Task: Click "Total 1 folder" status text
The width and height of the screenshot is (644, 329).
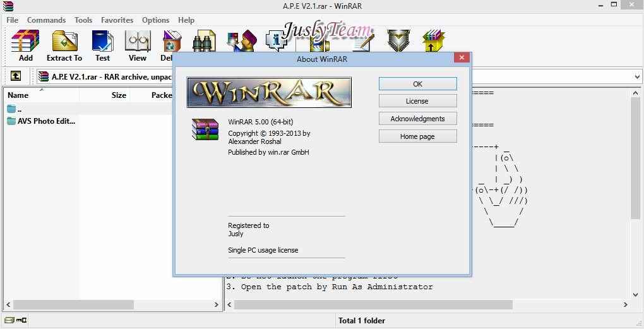Action: pyautogui.click(x=362, y=320)
